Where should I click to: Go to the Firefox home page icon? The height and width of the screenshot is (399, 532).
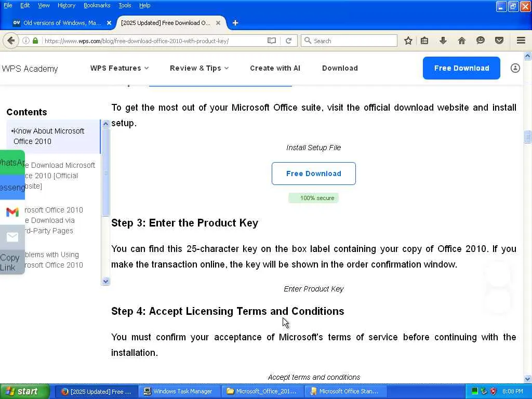[461, 41]
